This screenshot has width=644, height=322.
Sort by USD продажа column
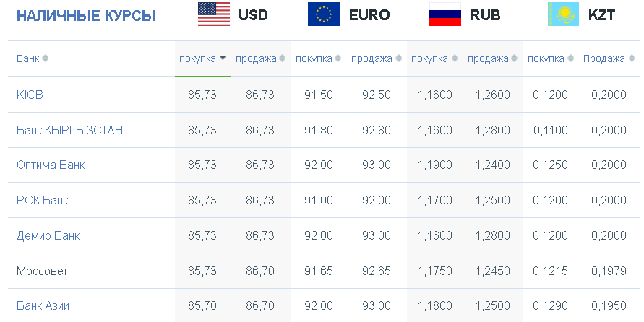(x=260, y=58)
